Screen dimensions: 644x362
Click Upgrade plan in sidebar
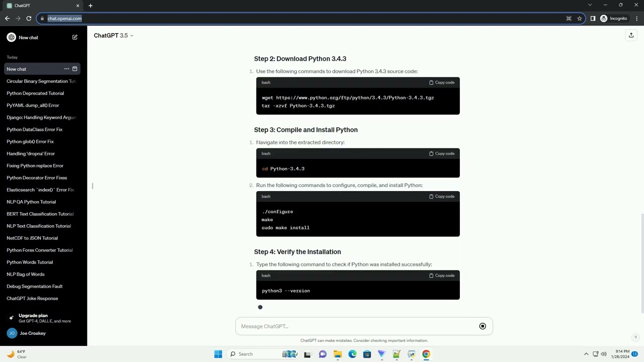41,318
